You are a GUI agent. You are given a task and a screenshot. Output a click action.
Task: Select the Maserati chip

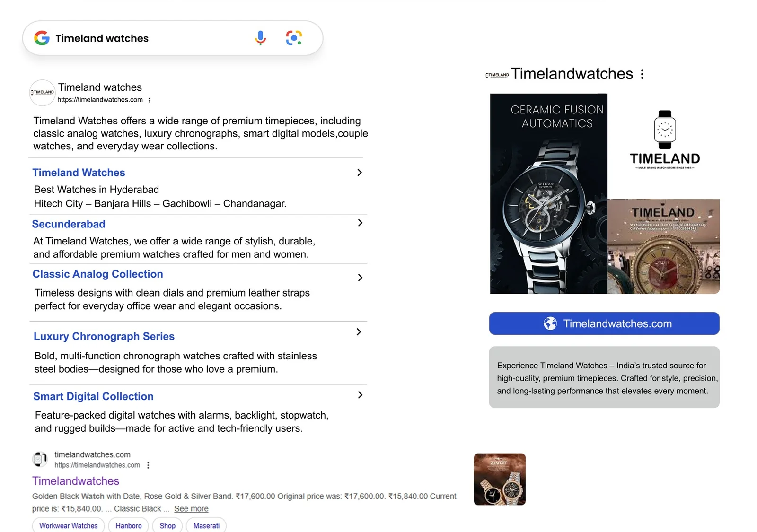click(206, 525)
